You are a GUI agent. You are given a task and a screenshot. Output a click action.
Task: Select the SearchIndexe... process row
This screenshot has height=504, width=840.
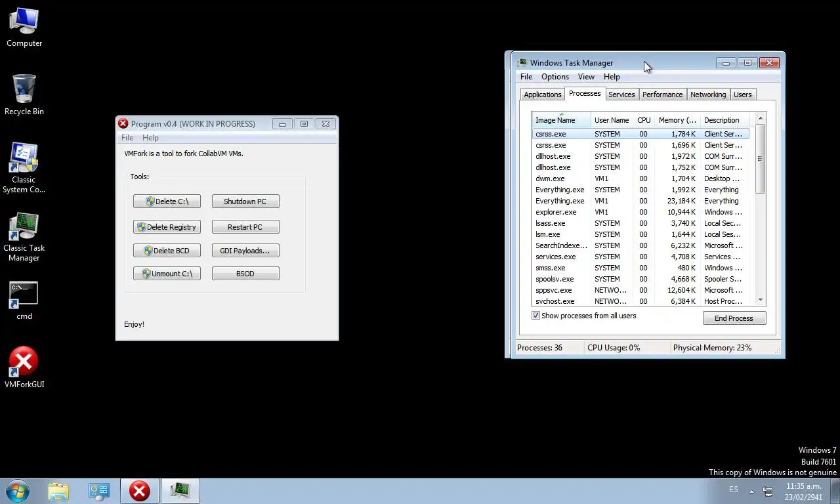[640, 245]
